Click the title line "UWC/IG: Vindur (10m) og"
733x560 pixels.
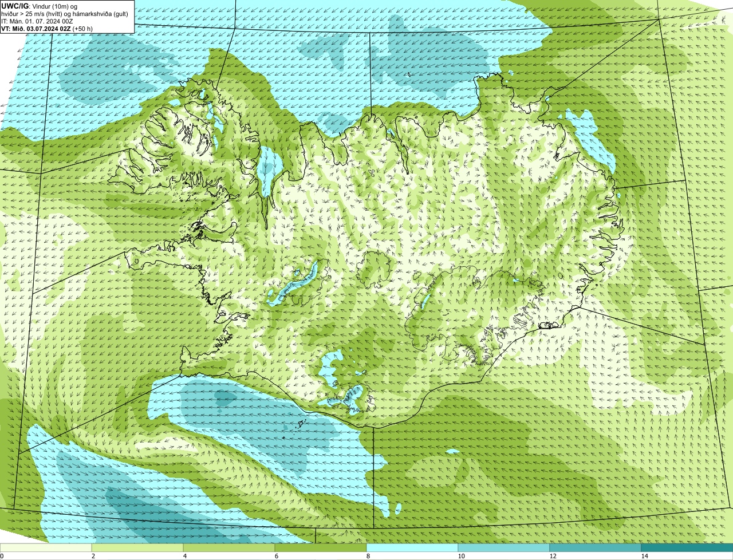click(39, 6)
